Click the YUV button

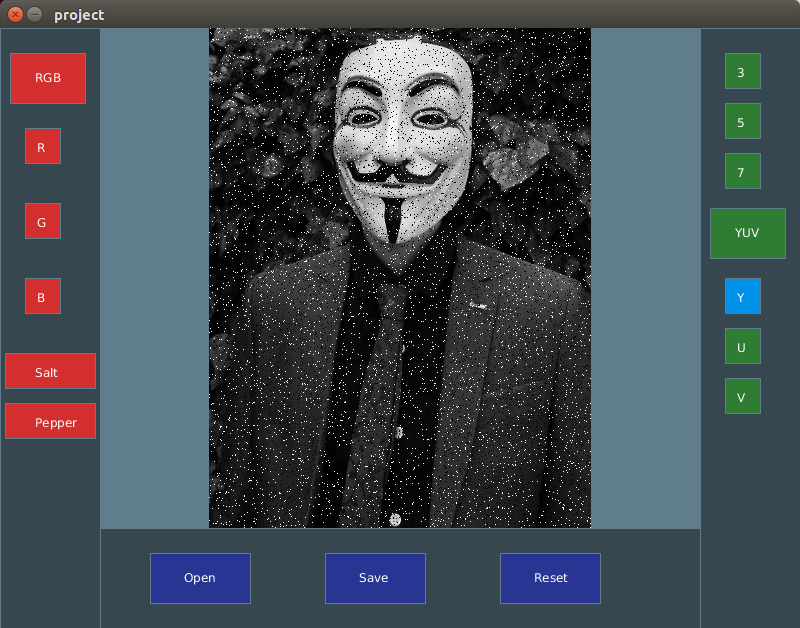click(x=748, y=233)
